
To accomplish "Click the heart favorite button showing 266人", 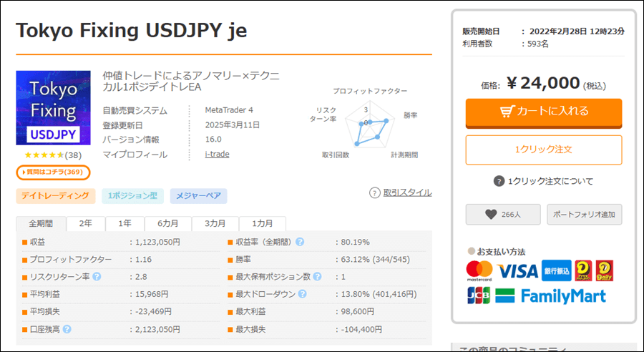I will (503, 215).
